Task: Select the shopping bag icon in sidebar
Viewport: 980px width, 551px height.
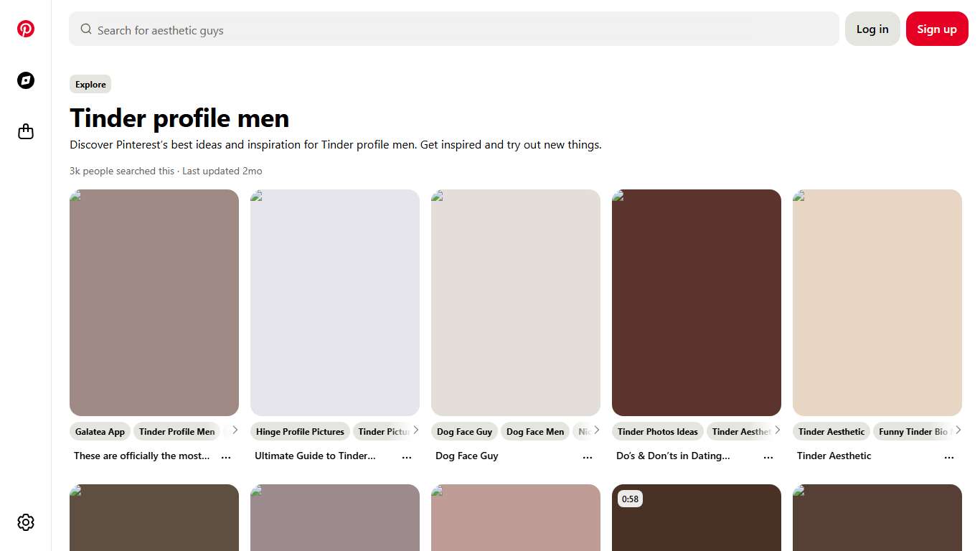Action: coord(26,131)
